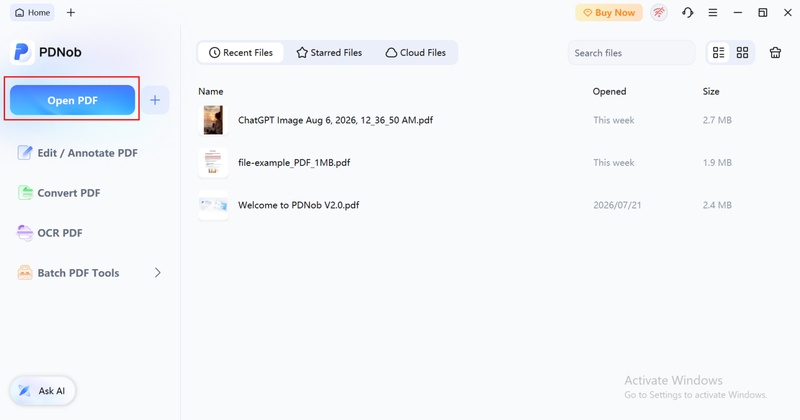Open ChatGPT Image Aug 6, 2026 PDF file

335,120
